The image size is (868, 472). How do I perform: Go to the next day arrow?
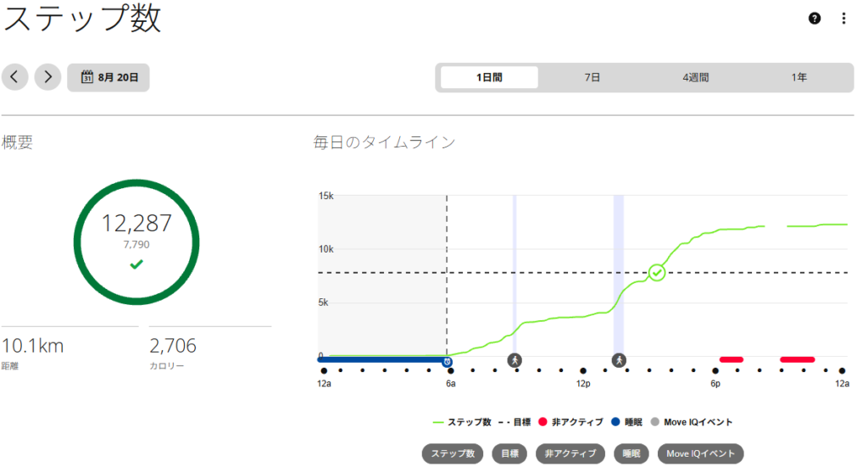point(48,77)
